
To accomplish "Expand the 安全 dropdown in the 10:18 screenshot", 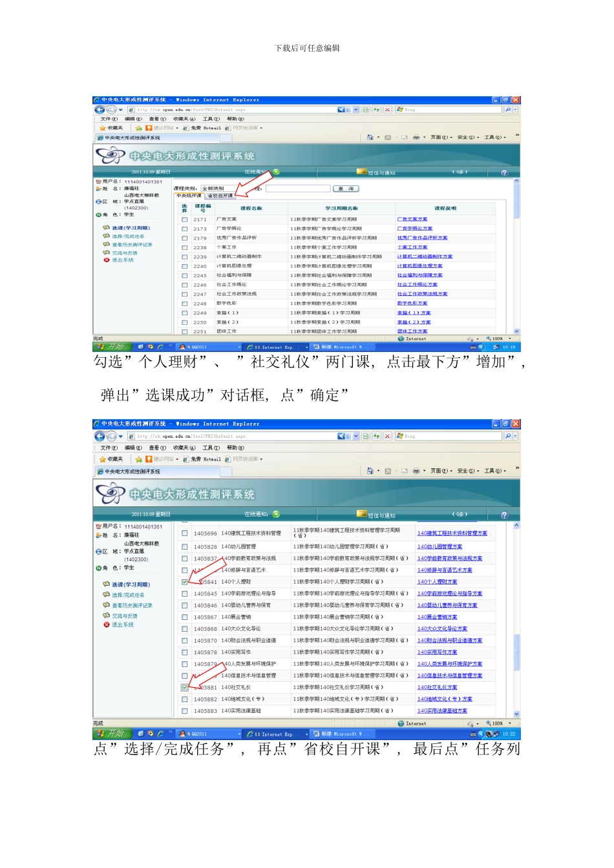I will click(468, 138).
